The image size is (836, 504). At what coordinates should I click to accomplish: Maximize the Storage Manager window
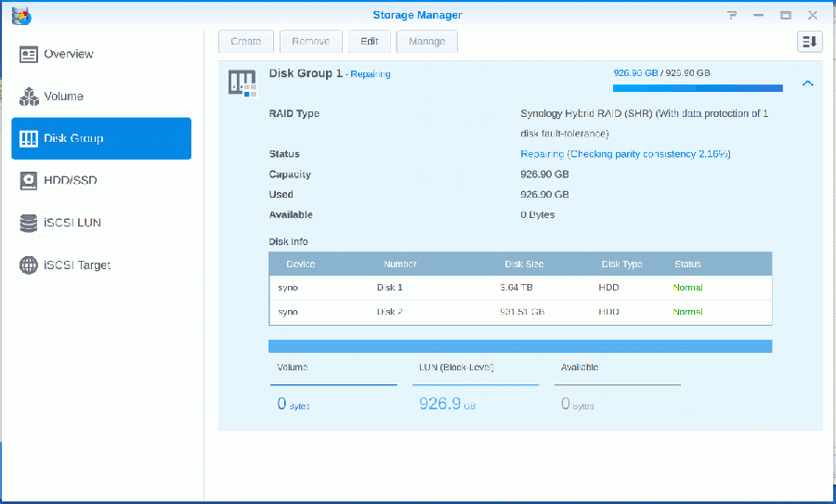(785, 15)
